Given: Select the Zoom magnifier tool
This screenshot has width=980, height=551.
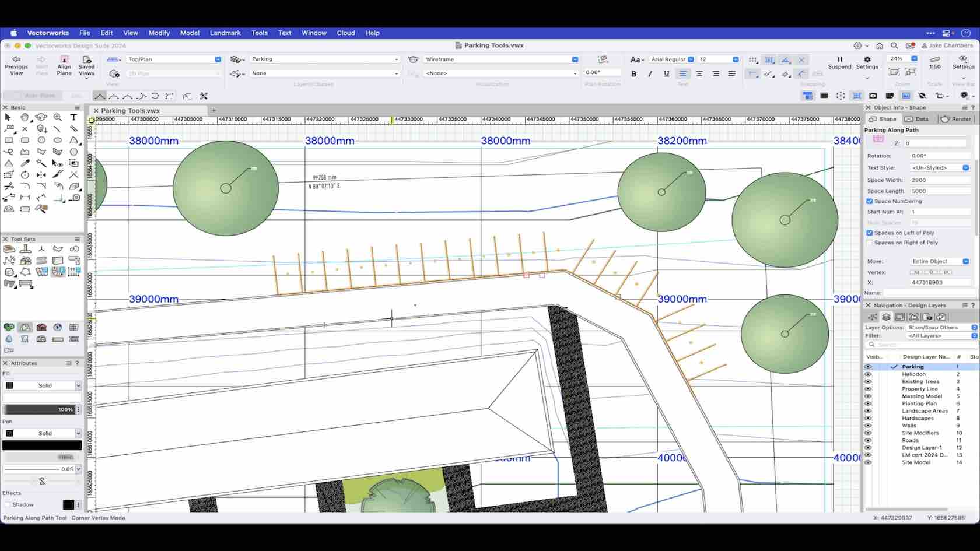Looking at the screenshot, I should click(x=57, y=117).
